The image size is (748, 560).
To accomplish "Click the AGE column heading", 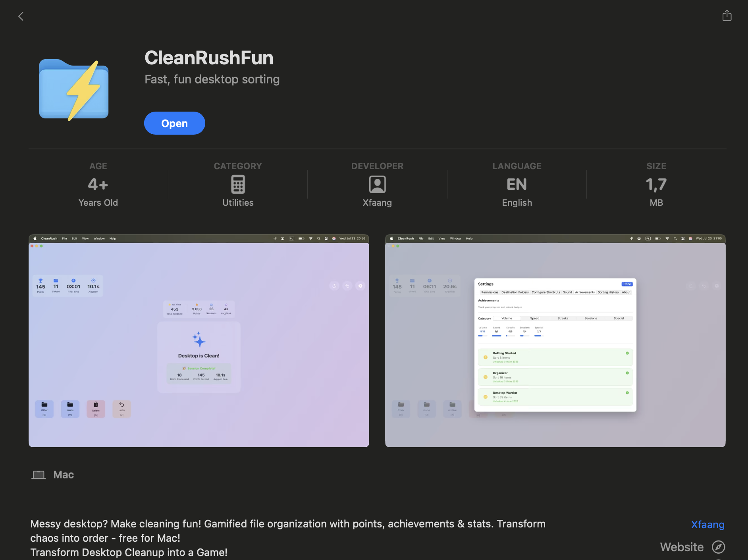I will (x=98, y=166).
